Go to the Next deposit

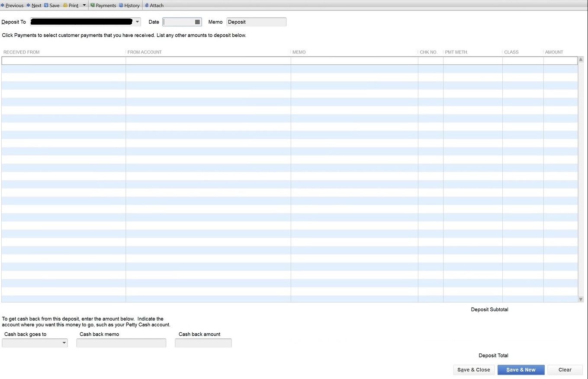click(34, 6)
